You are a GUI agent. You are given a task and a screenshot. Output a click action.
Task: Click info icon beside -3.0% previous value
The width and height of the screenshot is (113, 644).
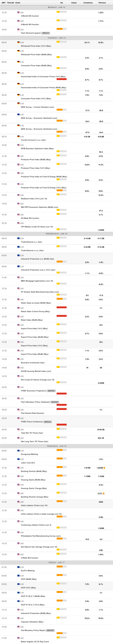(x=104, y=493)
